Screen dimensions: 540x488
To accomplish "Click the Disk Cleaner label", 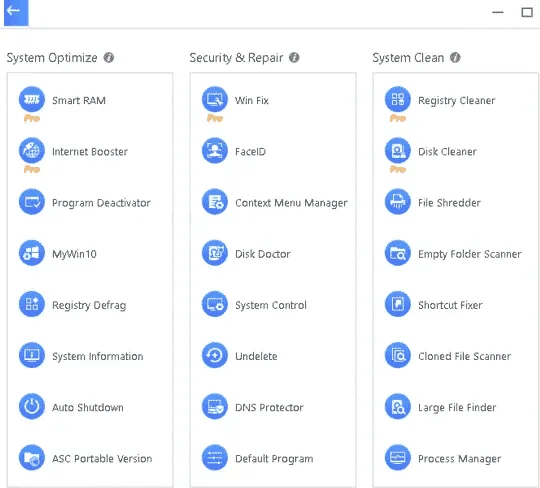I will point(447,152).
